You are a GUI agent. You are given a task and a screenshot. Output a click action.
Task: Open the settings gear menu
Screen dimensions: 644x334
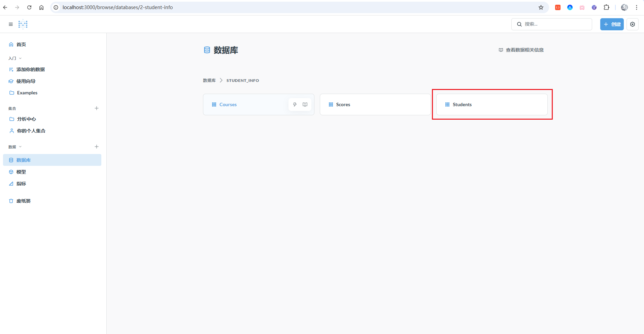pos(633,24)
